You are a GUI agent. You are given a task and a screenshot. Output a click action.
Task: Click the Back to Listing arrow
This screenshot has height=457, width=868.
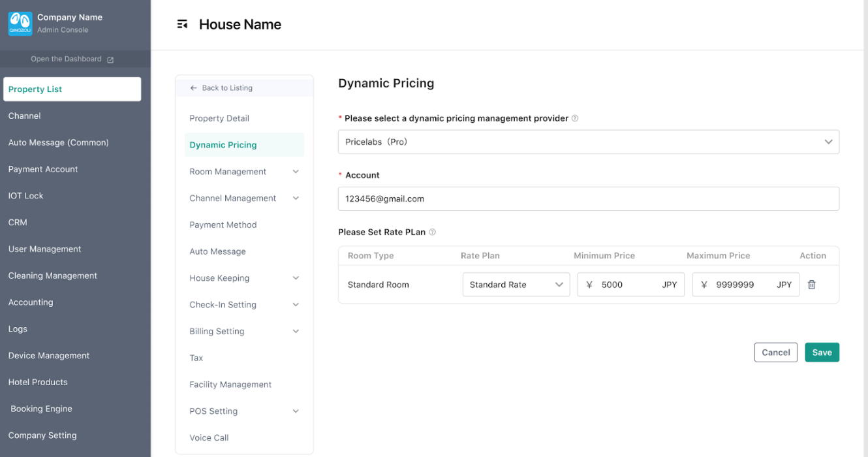[x=193, y=88]
